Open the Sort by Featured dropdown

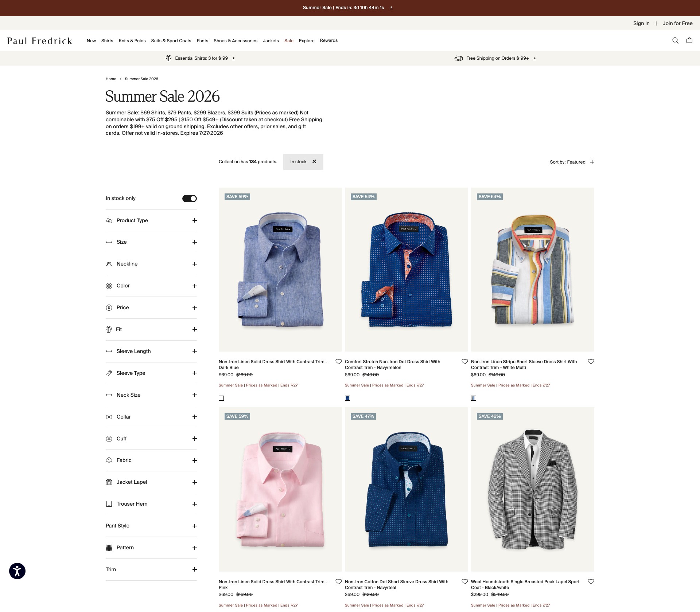point(572,162)
